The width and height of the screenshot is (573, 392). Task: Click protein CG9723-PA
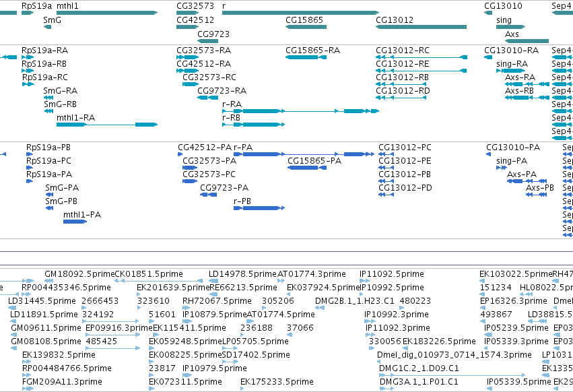(209, 195)
